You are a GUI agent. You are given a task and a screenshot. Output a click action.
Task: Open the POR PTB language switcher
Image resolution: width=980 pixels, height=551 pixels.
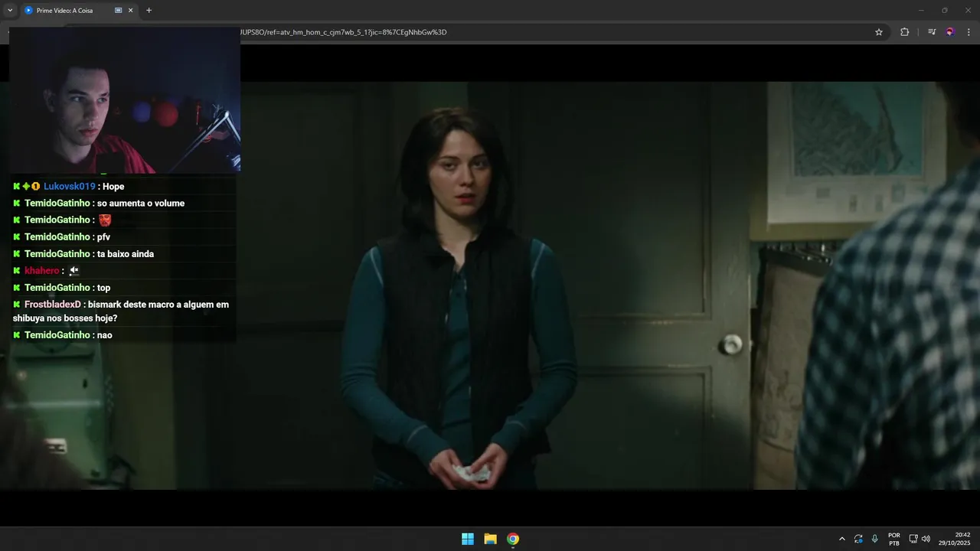coord(894,539)
